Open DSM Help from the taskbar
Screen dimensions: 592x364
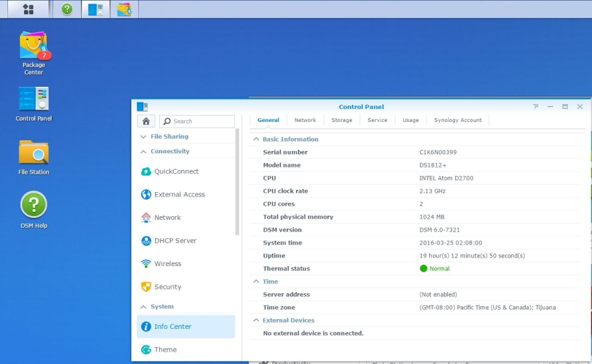[67, 9]
